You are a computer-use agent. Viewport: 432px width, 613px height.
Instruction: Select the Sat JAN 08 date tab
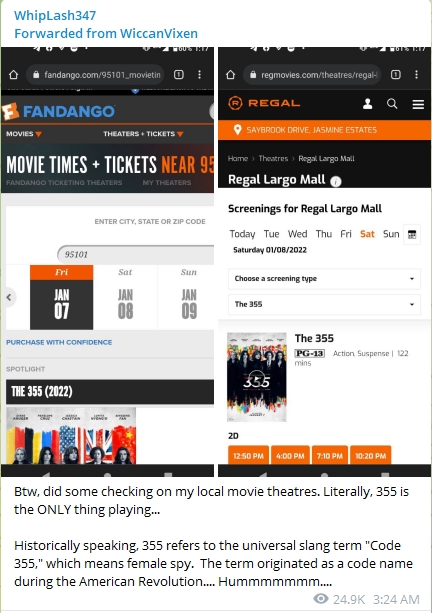125,297
